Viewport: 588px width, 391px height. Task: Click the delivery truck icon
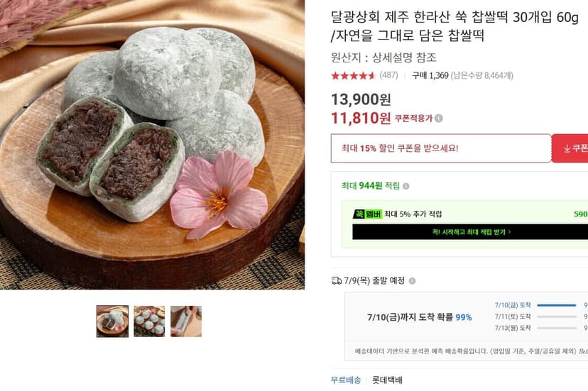pyautogui.click(x=337, y=280)
